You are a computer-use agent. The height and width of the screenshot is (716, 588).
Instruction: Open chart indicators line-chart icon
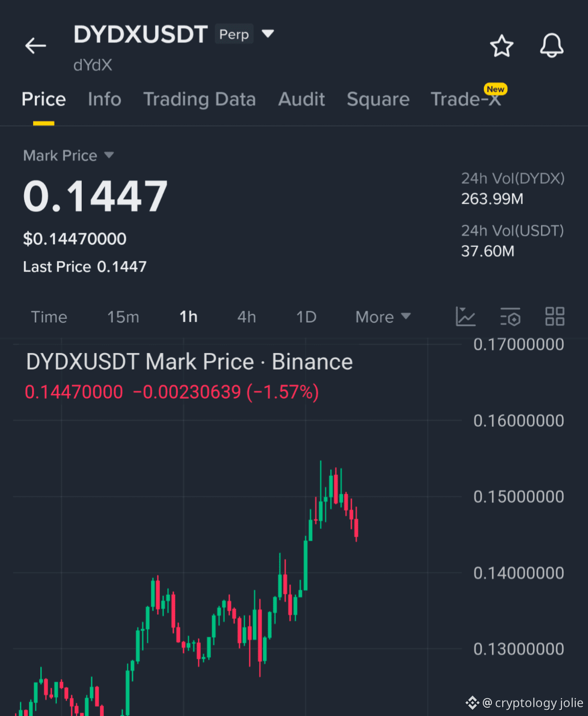click(x=465, y=316)
